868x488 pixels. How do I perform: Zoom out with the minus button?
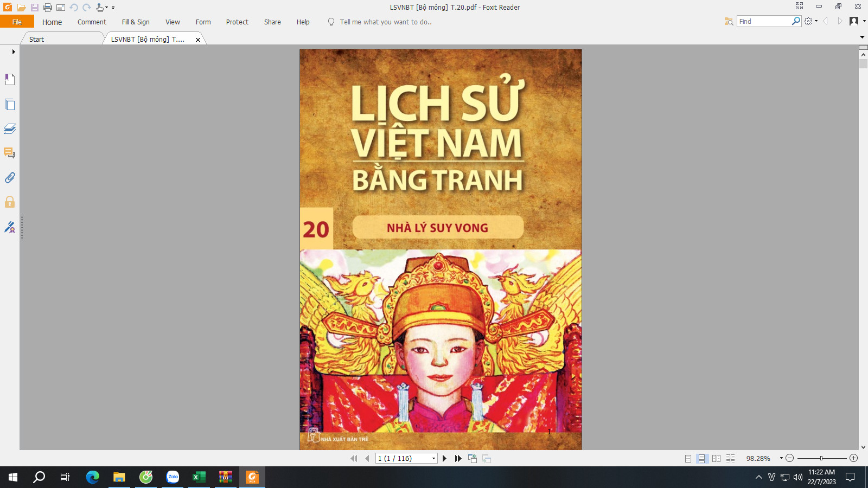click(790, 458)
